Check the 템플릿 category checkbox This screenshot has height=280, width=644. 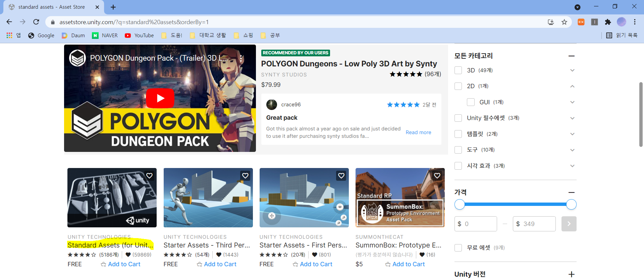pyautogui.click(x=458, y=134)
